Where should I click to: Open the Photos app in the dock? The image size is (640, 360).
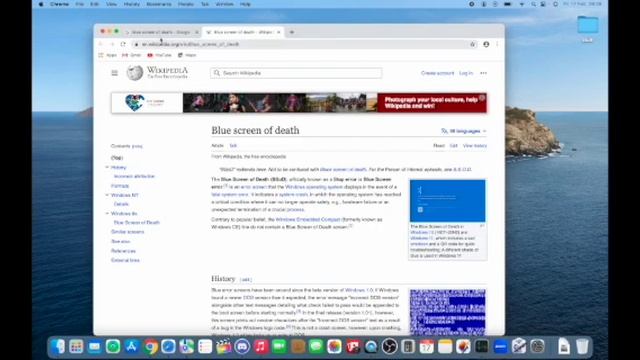coord(334,347)
